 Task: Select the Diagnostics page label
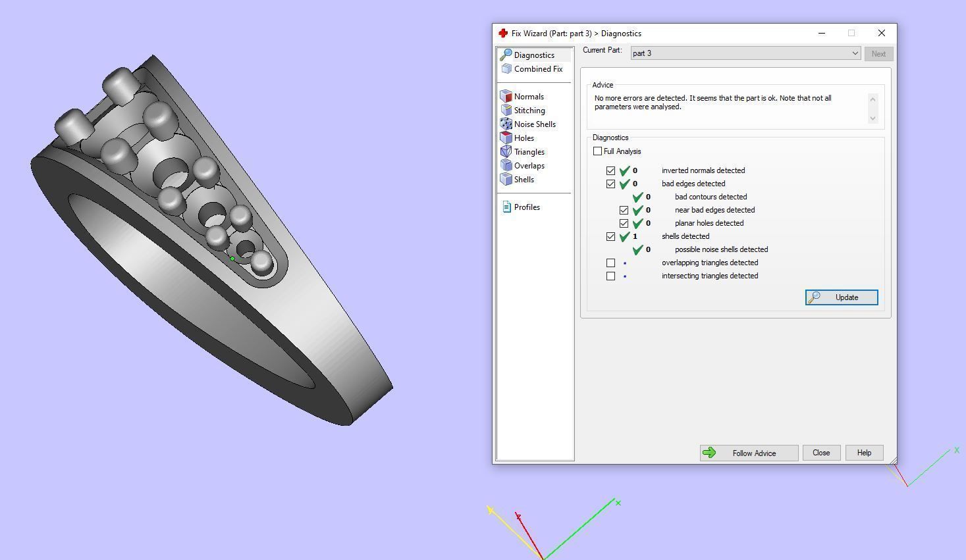tap(534, 55)
